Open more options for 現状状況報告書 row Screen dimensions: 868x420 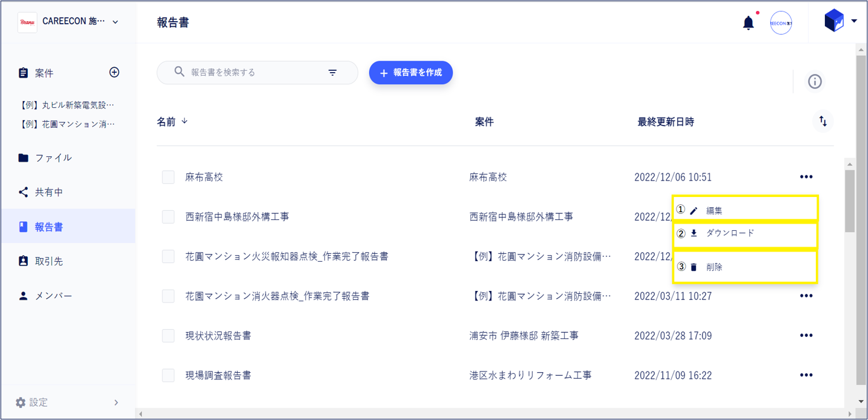click(806, 335)
